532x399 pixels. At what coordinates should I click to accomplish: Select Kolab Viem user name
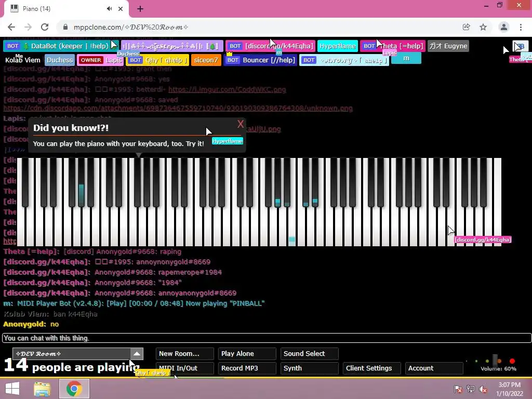[22, 60]
